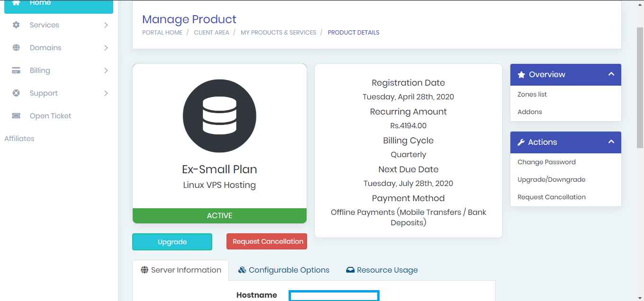Click the Upgrade button
This screenshot has width=644, height=301.
coord(172,241)
